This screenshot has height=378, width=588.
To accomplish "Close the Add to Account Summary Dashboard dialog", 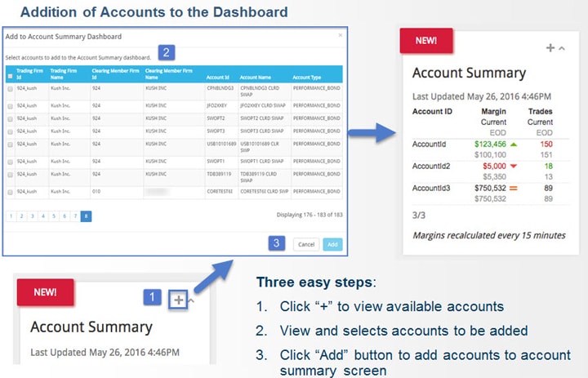I will 341,36.
